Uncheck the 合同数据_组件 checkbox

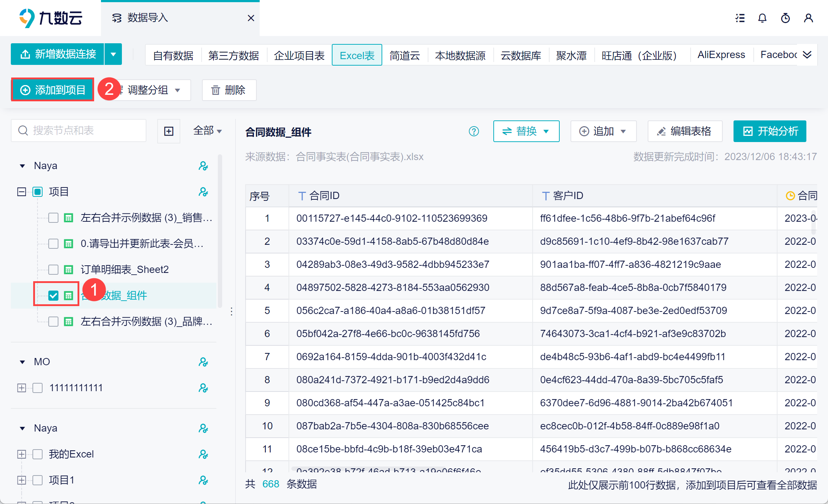click(x=53, y=296)
